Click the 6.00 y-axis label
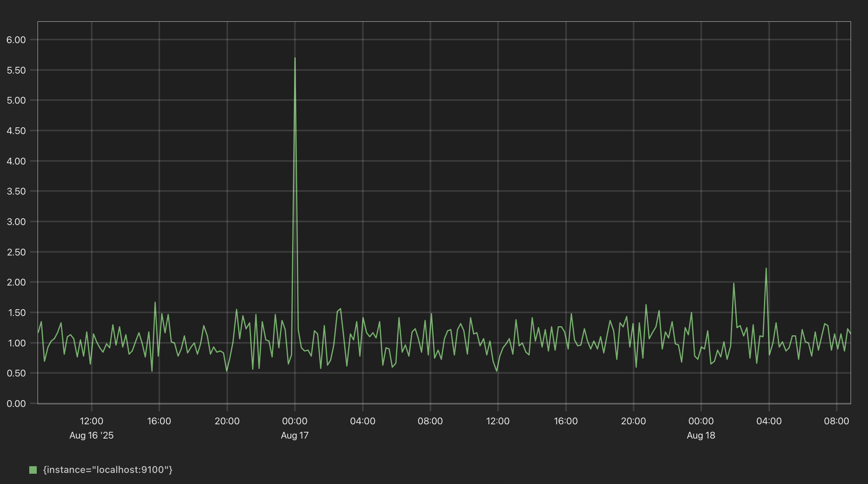 16,40
